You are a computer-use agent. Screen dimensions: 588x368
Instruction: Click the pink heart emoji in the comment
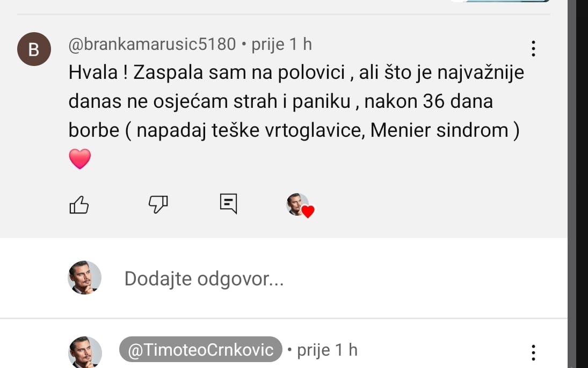[x=79, y=159]
